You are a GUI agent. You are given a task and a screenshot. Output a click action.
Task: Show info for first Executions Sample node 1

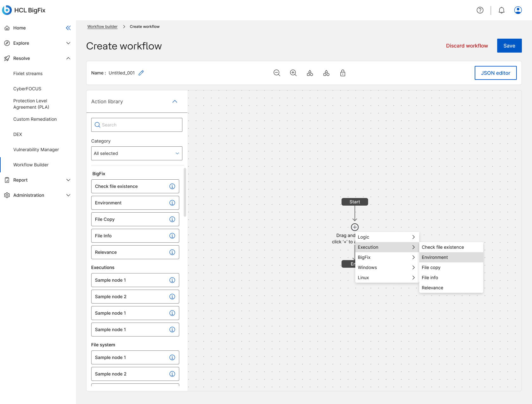coord(172,280)
